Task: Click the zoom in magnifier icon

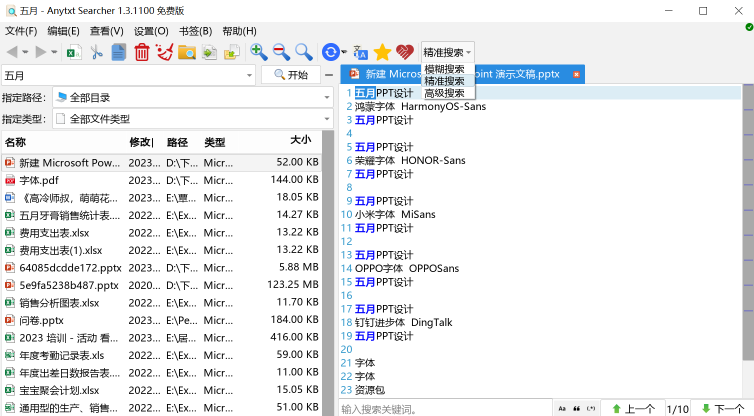Action: (259, 51)
